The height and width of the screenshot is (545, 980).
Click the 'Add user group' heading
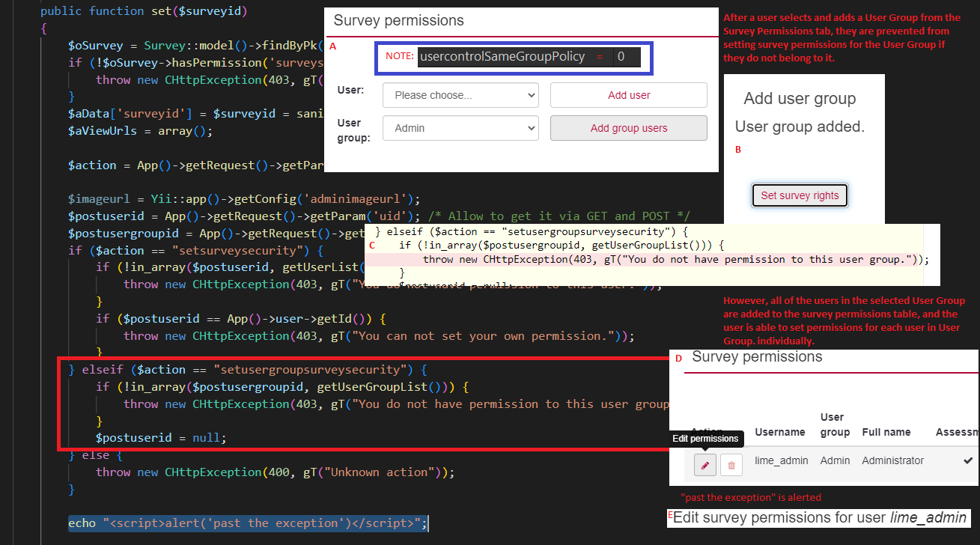(800, 99)
